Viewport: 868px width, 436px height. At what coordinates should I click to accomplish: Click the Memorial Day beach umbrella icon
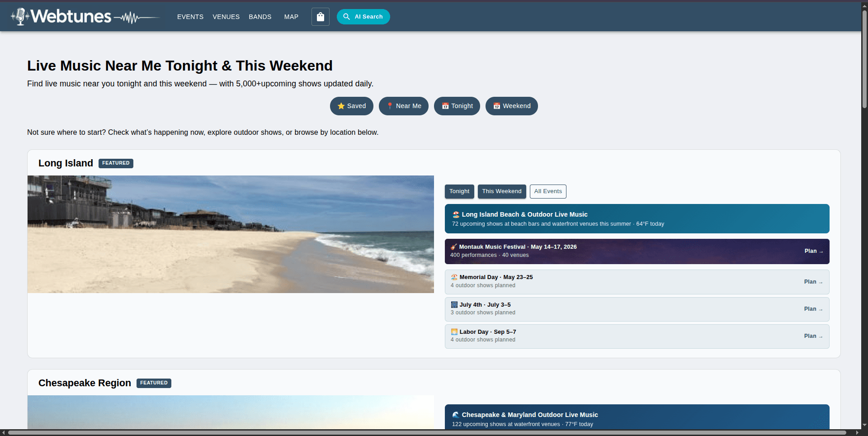coord(454,277)
